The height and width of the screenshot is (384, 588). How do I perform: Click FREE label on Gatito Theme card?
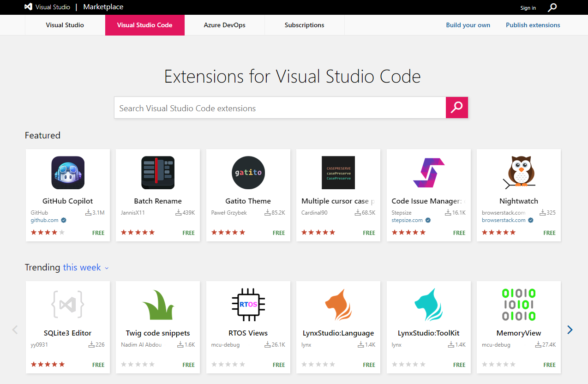point(279,233)
